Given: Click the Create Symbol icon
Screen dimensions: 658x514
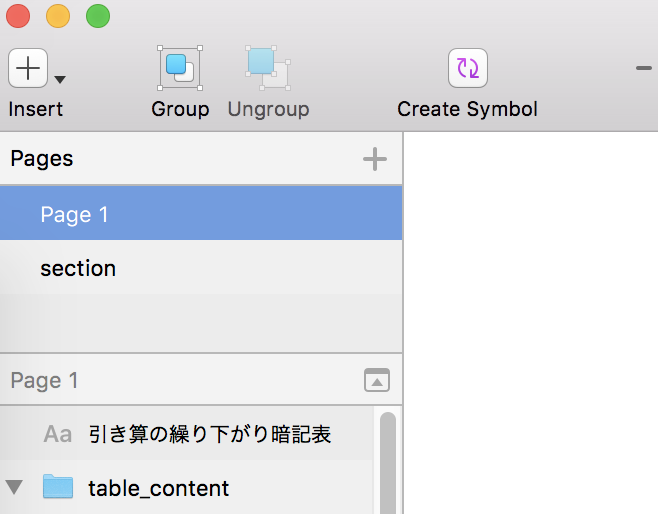Looking at the screenshot, I should point(467,67).
